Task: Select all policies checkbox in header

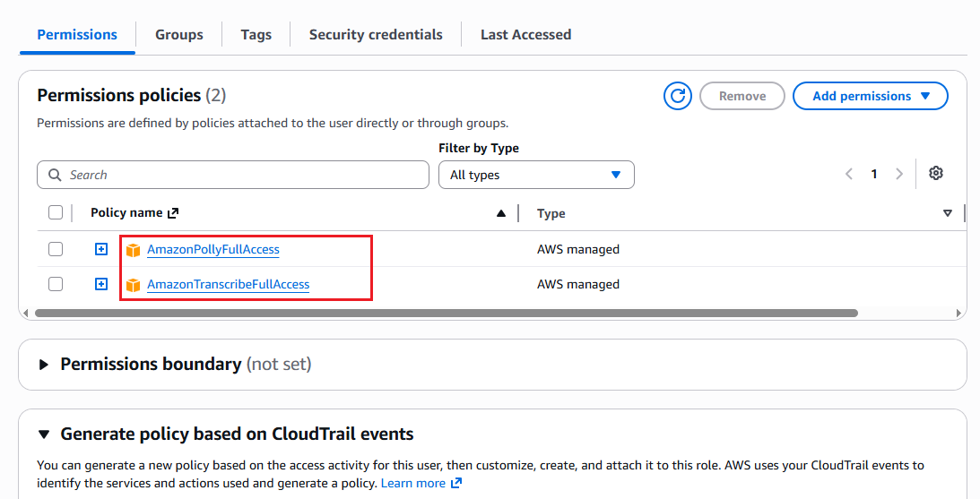Action: click(56, 212)
